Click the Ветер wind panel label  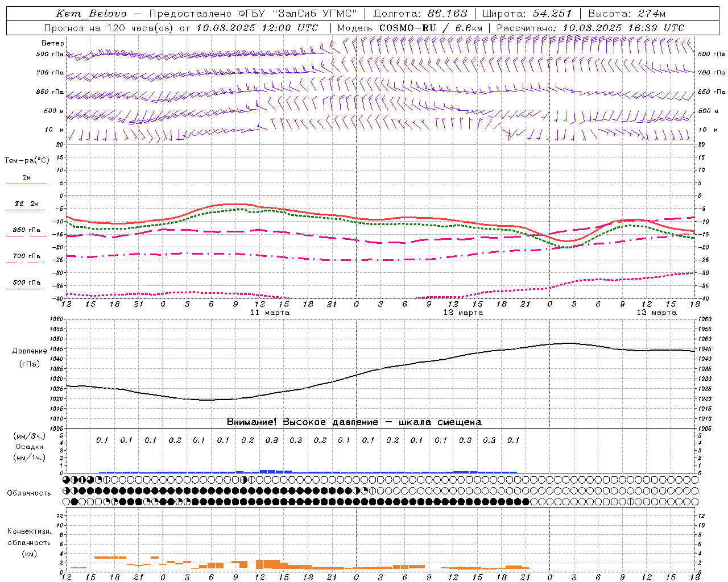[x=53, y=43]
